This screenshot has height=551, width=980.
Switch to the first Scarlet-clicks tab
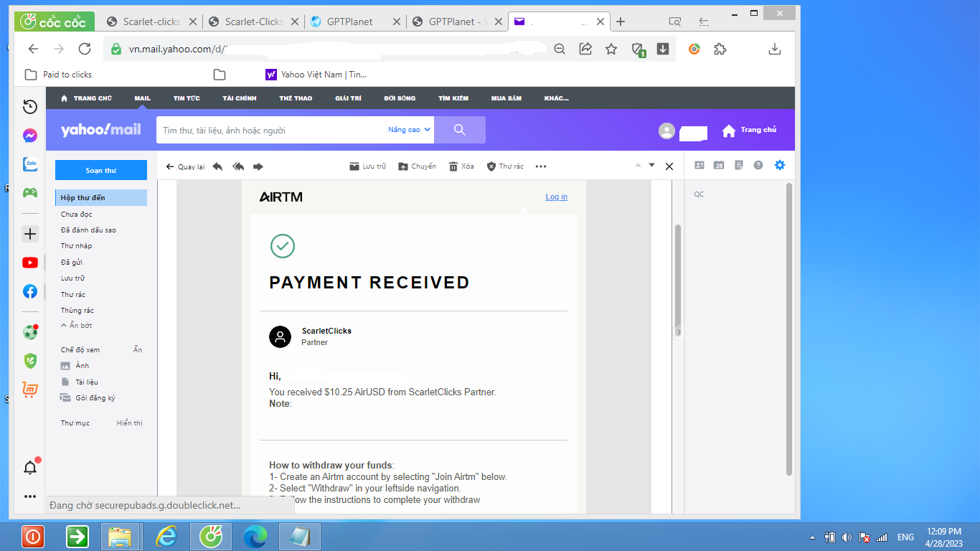click(x=151, y=22)
